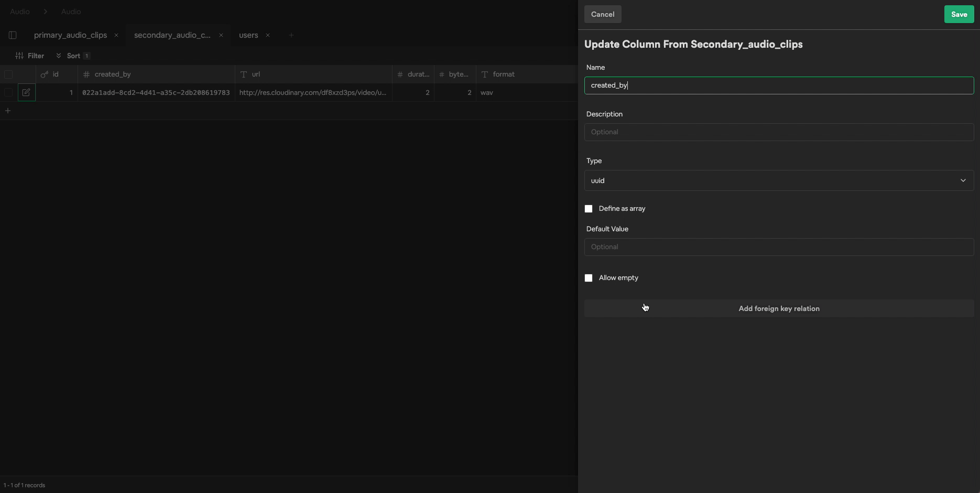Click Cancel button
Screen dimensions: 980x493
click(x=603, y=14)
